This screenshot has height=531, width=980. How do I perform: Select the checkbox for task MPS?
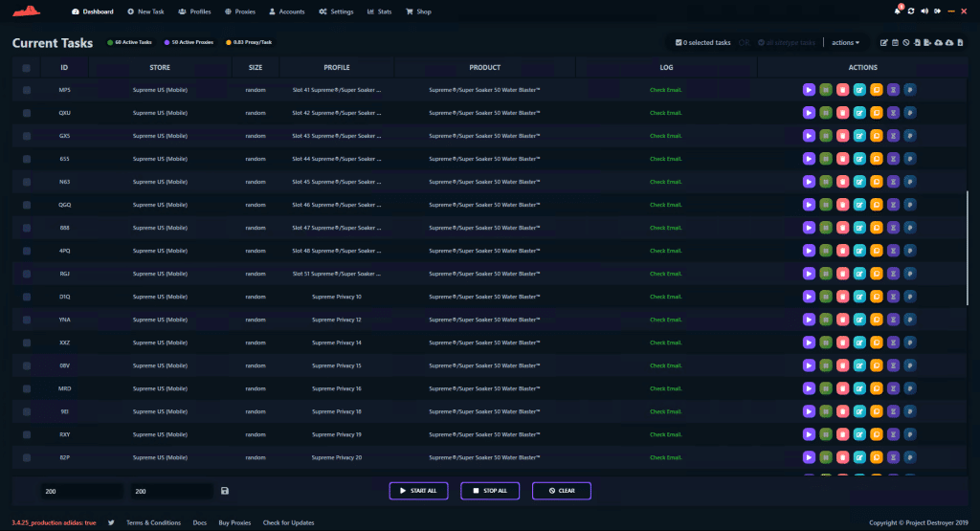[26, 90]
